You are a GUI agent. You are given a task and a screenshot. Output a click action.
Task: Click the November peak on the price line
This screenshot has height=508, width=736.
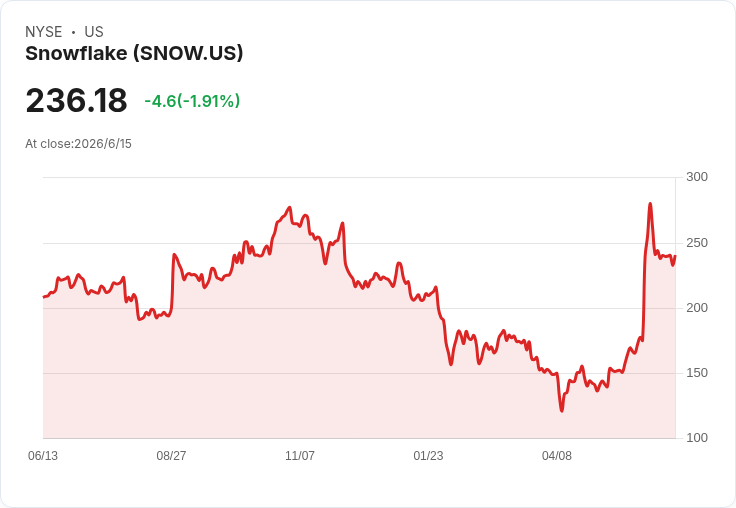290,207
